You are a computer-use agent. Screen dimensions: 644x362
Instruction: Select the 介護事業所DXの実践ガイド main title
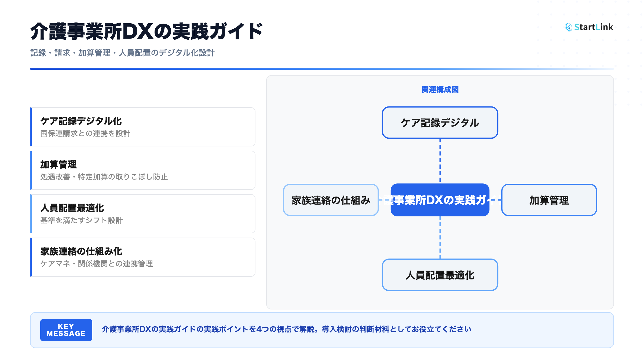coord(146,32)
